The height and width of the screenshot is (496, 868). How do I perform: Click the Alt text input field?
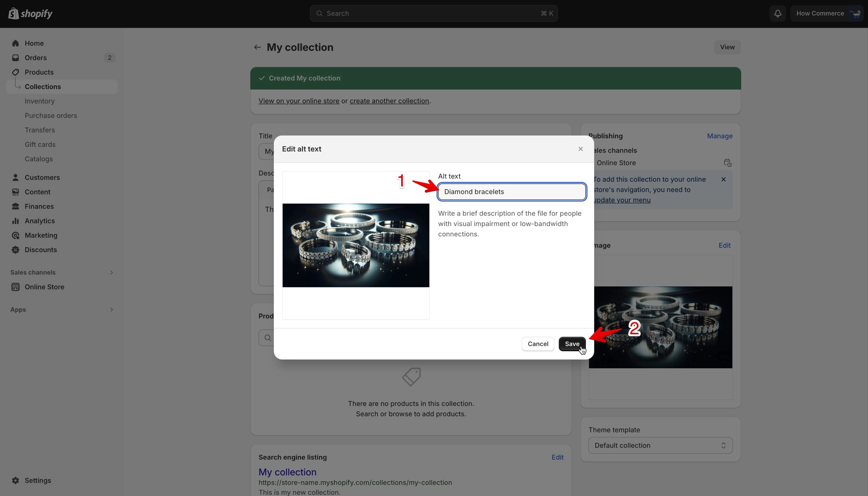[512, 192]
